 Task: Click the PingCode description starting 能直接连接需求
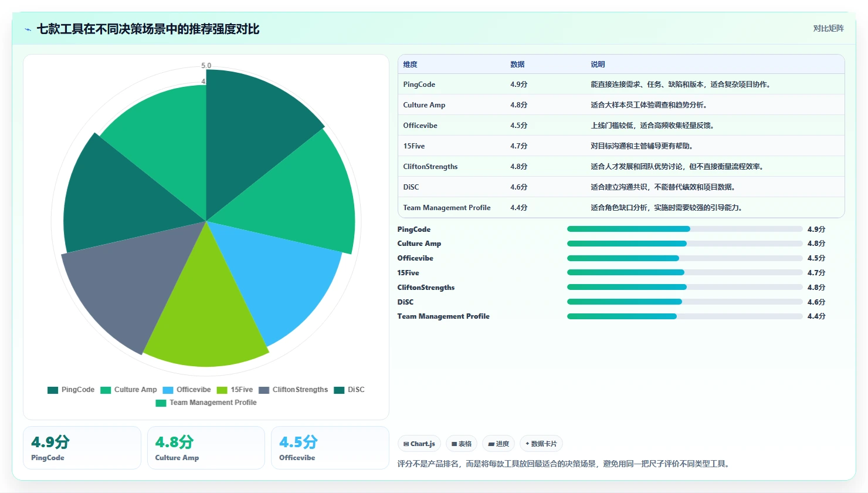682,85
